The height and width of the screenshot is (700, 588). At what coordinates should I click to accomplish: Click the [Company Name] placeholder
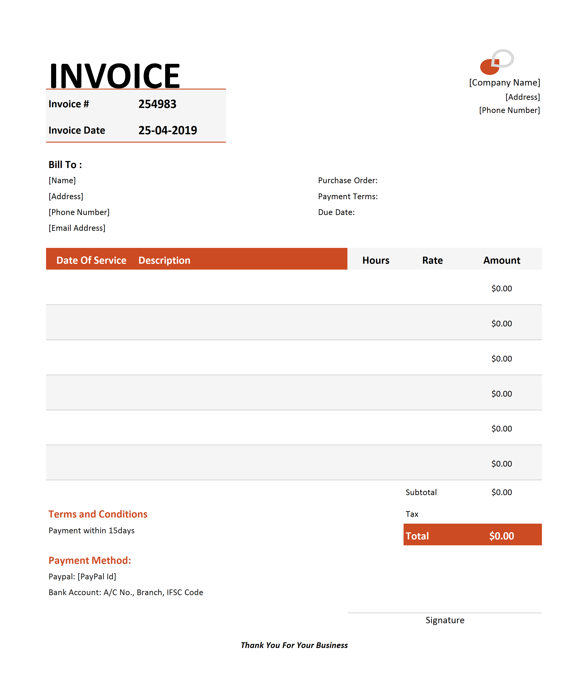coord(505,82)
